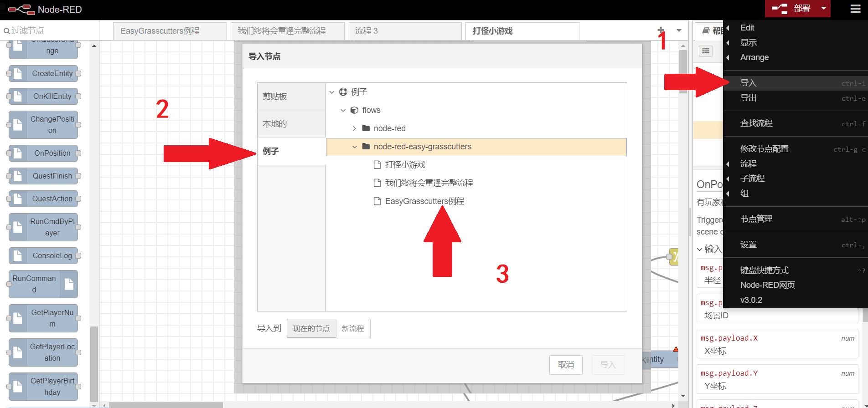
Task: Click the RunCmdByPlayer palette node
Action: click(x=43, y=227)
